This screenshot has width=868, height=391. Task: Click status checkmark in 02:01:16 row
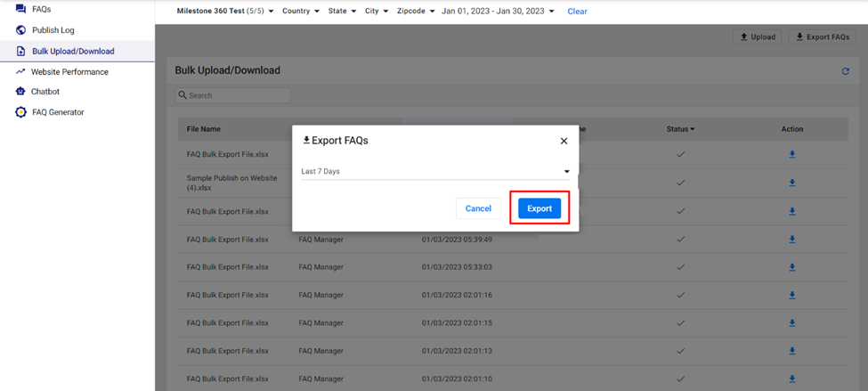[681, 295]
